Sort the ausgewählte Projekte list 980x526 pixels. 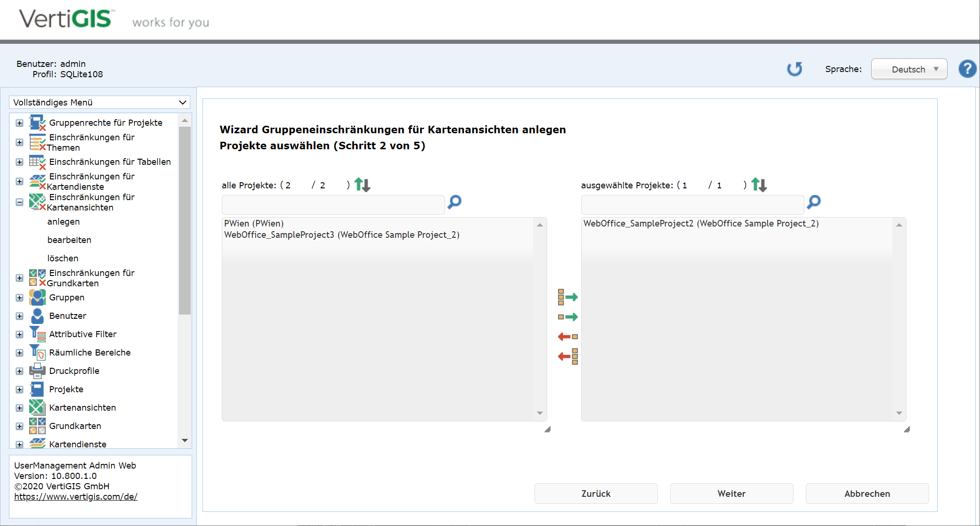point(759,185)
